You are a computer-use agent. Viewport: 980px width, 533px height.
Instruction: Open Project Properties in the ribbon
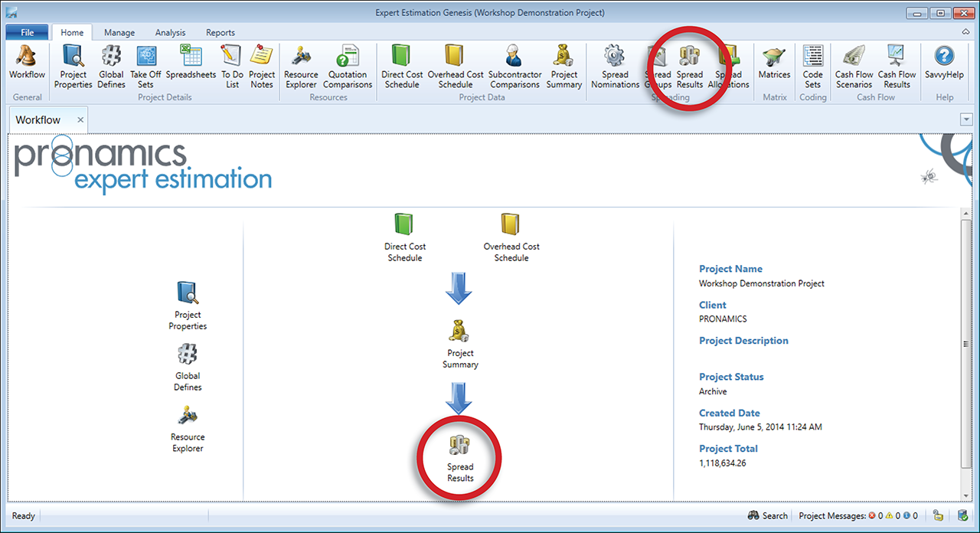(x=73, y=65)
